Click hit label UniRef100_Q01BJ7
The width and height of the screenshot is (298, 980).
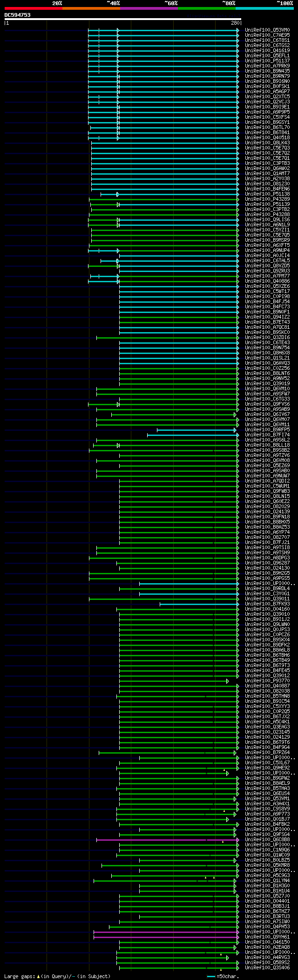coord(267,819)
